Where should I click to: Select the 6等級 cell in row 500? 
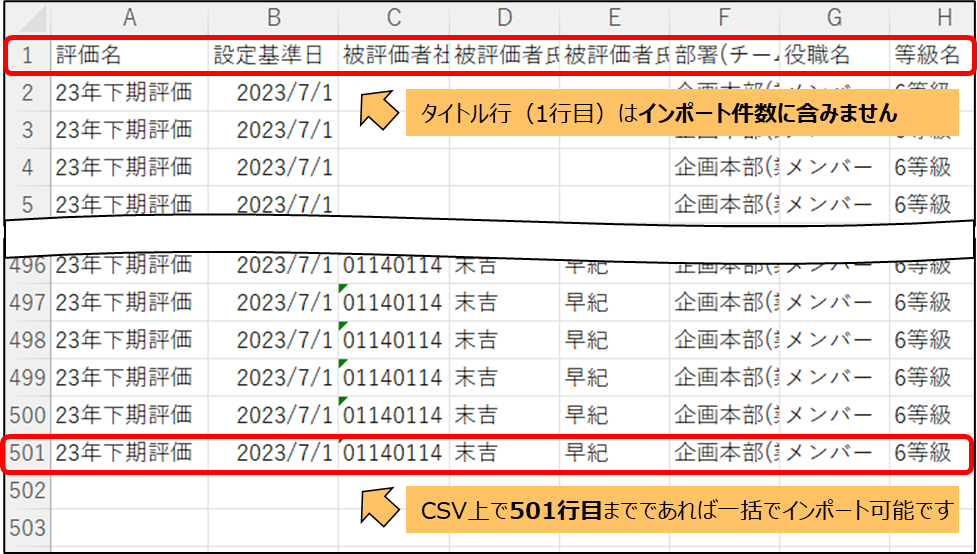931,414
